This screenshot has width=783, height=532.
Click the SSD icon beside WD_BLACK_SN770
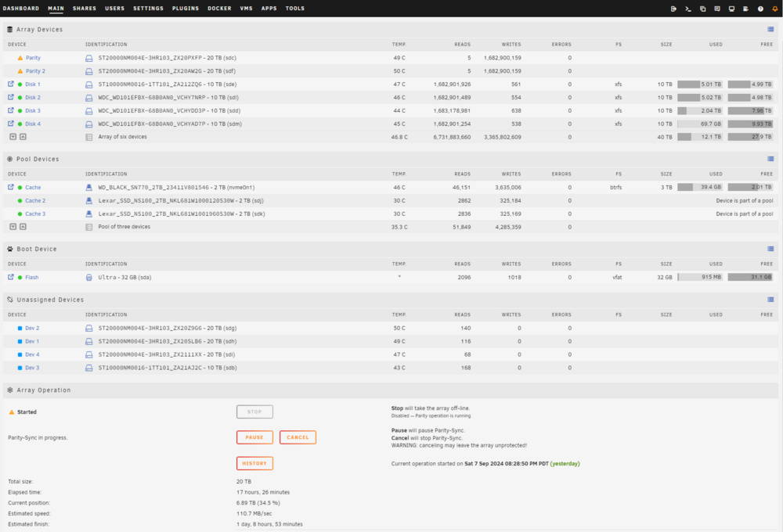click(89, 188)
